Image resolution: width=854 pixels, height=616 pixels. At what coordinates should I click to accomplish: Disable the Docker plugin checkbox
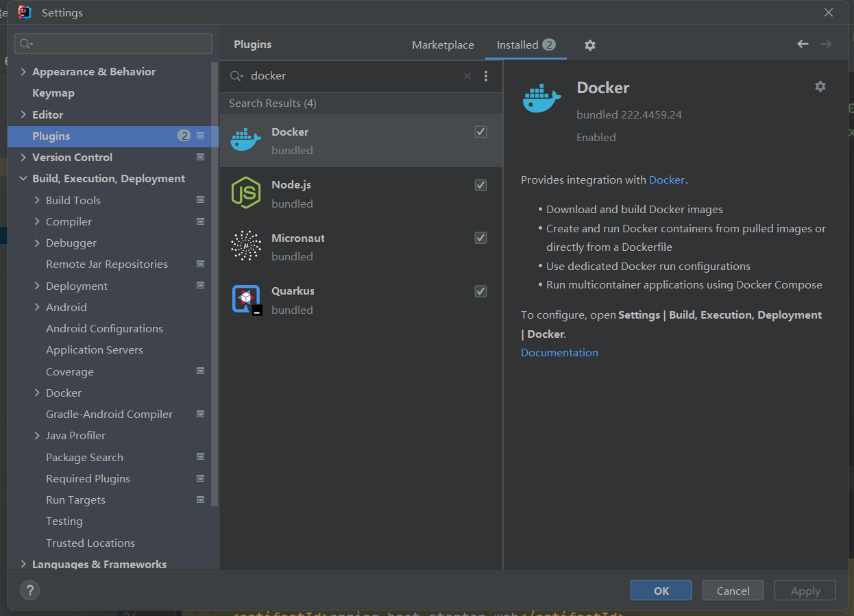[480, 132]
